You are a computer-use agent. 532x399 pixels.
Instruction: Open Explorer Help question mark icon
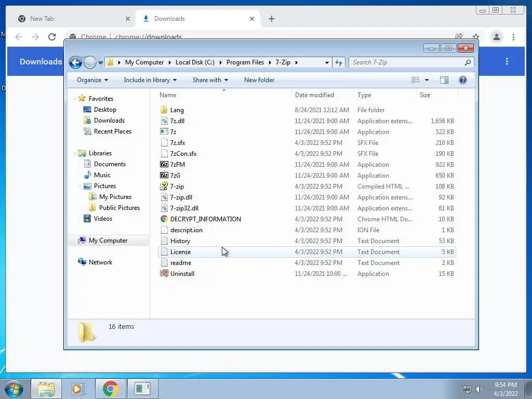463,80
